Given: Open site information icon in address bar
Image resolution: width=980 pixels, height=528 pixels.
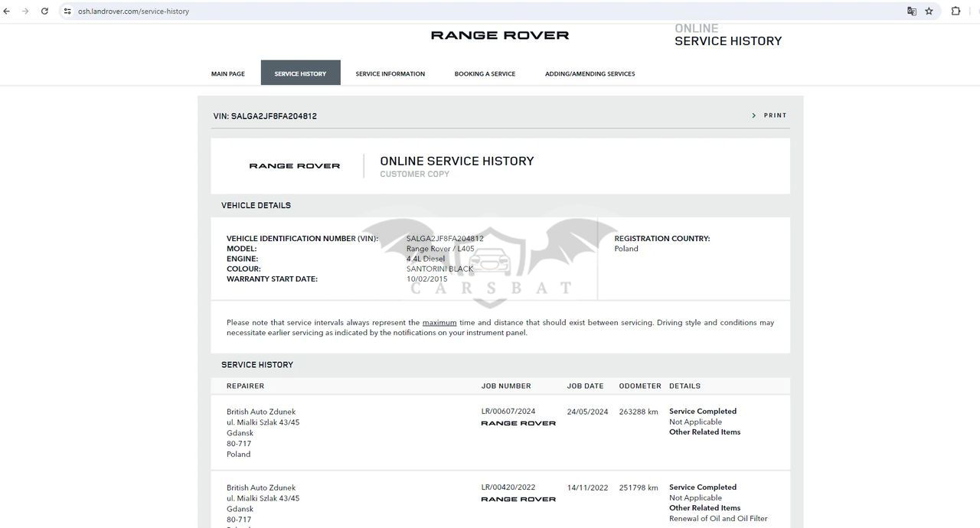Looking at the screenshot, I should (x=67, y=11).
